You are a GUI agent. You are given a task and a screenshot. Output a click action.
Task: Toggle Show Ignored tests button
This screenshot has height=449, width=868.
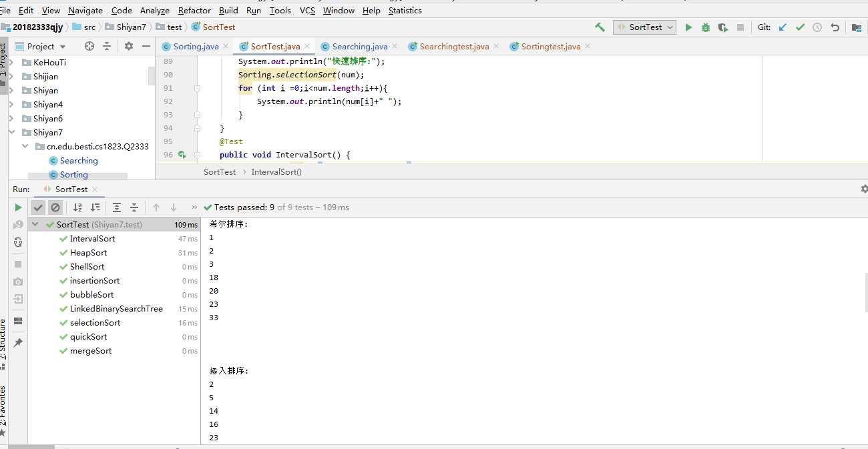(55, 207)
